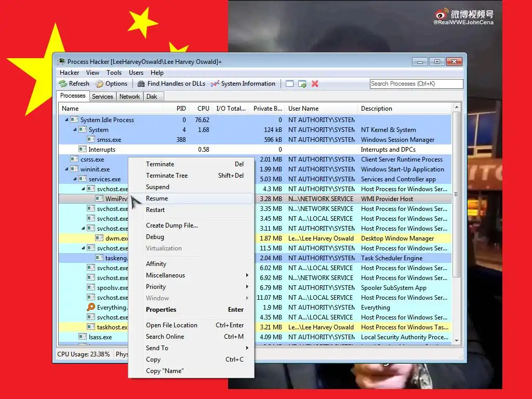
Task: Click the Search Processes input field
Action: (x=416, y=84)
